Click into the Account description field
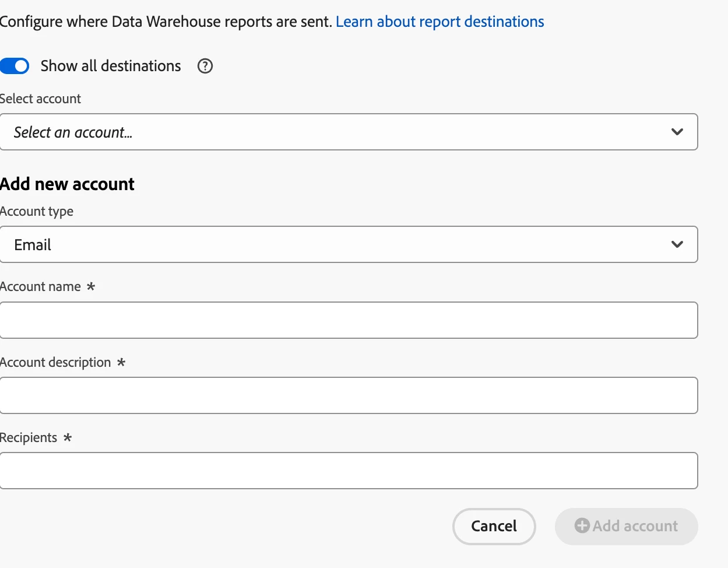 [348, 395]
